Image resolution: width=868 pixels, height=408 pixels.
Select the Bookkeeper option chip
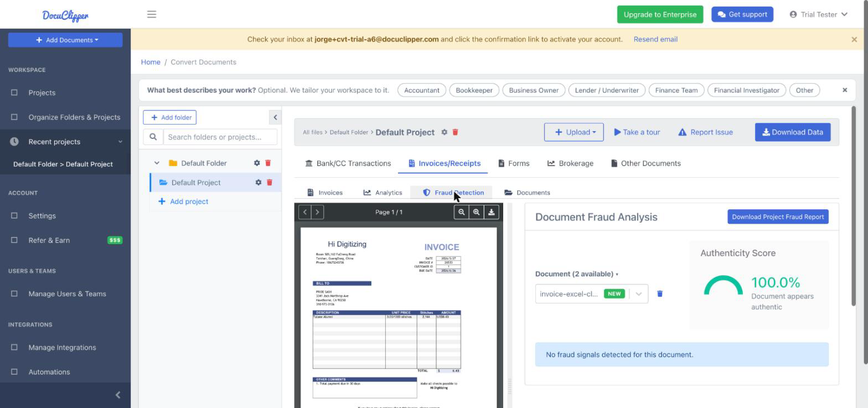(474, 90)
